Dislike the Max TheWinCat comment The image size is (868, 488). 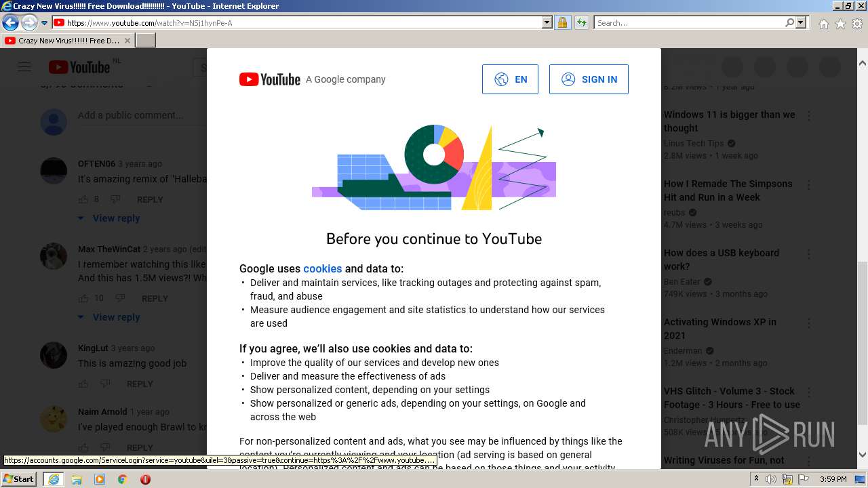pyautogui.click(x=120, y=298)
